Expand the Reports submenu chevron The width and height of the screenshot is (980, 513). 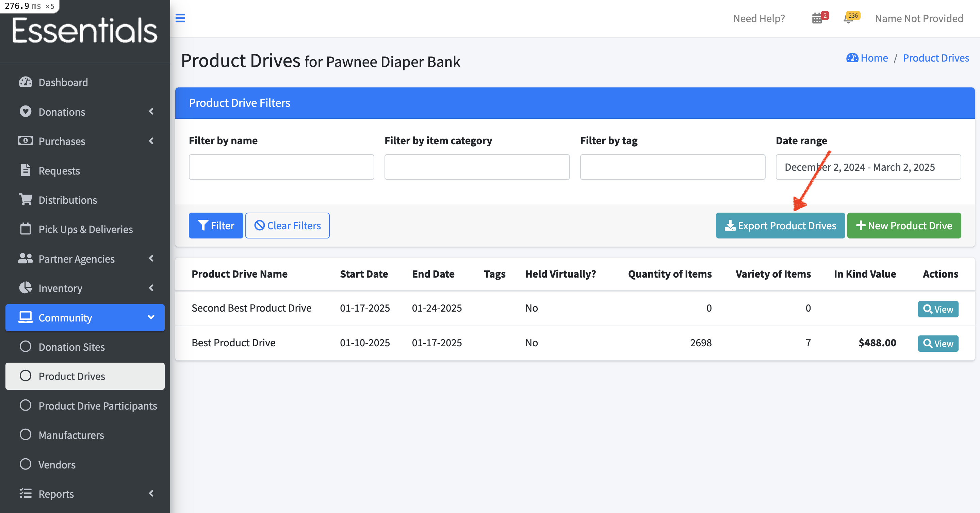[151, 493]
